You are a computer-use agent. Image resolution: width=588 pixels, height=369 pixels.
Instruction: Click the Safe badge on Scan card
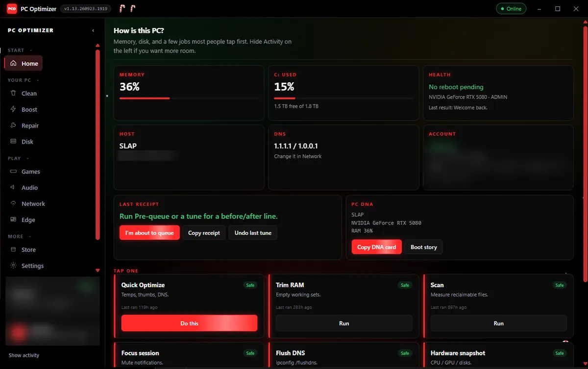tap(560, 285)
